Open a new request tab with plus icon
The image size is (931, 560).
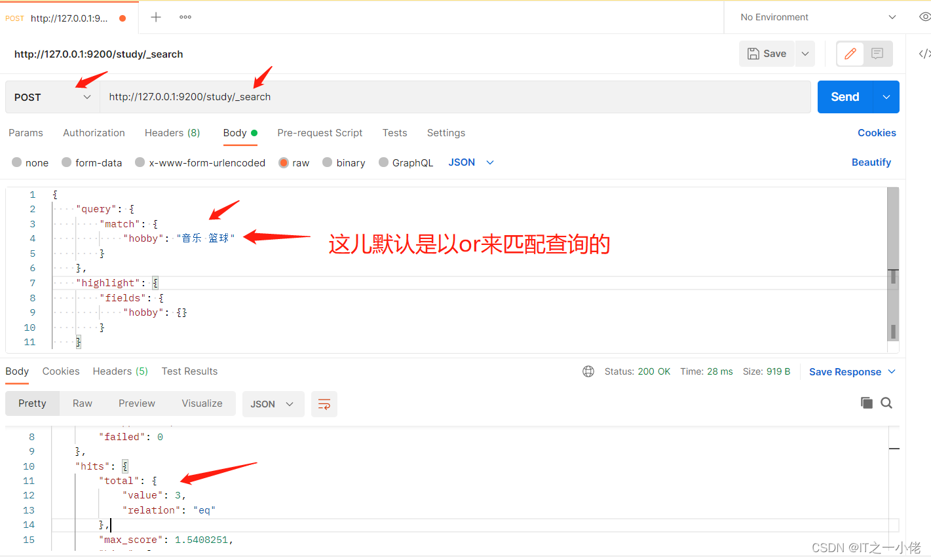point(156,17)
